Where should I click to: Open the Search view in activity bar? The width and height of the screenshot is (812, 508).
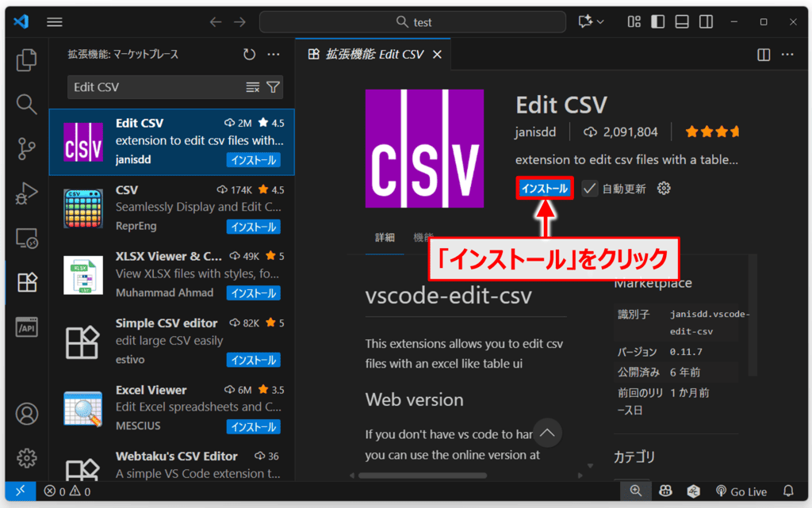[27, 105]
